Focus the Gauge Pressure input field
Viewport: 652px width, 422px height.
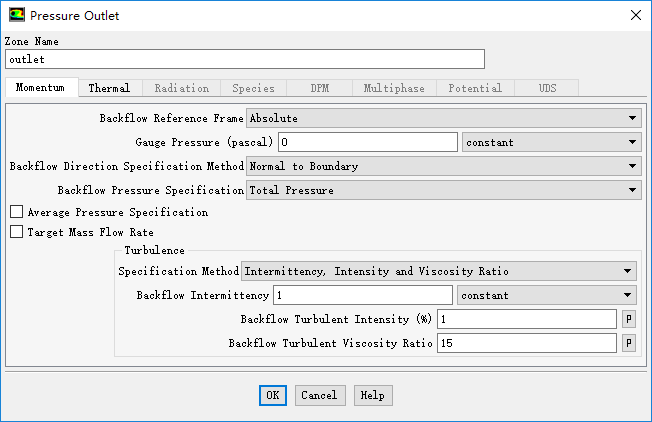pos(367,142)
